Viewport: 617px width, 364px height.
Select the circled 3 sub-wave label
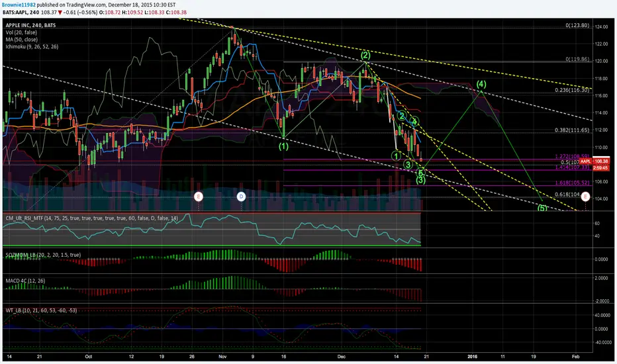click(x=408, y=165)
